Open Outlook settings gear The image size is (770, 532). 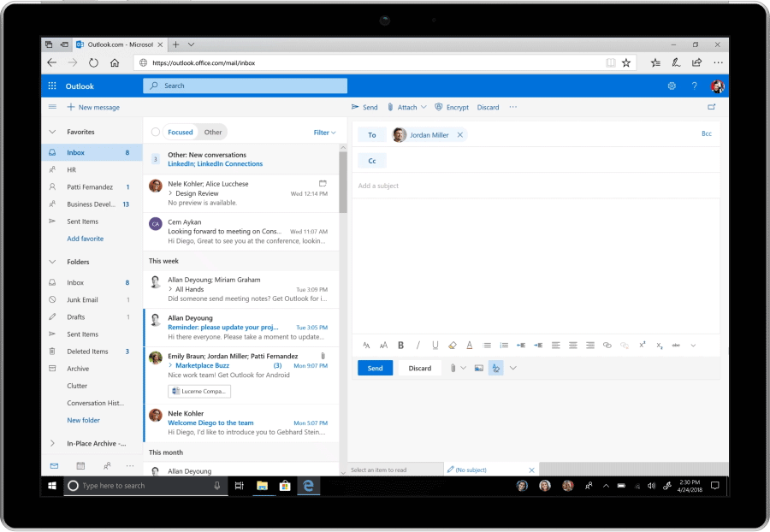coord(672,86)
